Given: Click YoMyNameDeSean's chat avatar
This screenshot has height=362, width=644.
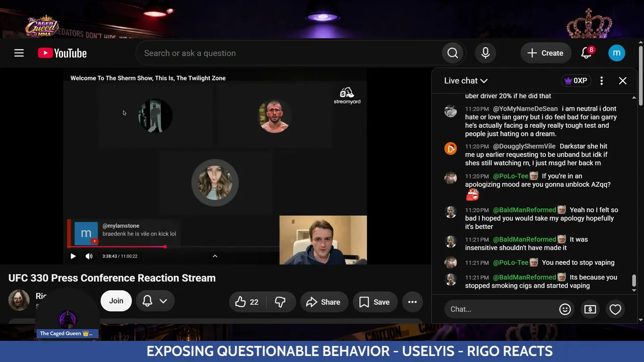Looking at the screenshot, I should (451, 111).
